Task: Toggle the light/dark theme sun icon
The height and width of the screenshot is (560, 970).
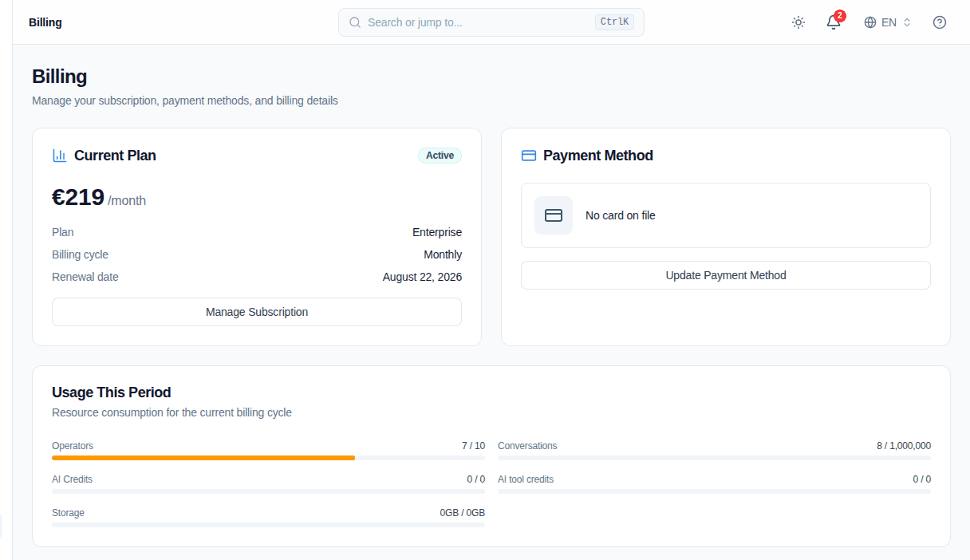Action: 798,22
